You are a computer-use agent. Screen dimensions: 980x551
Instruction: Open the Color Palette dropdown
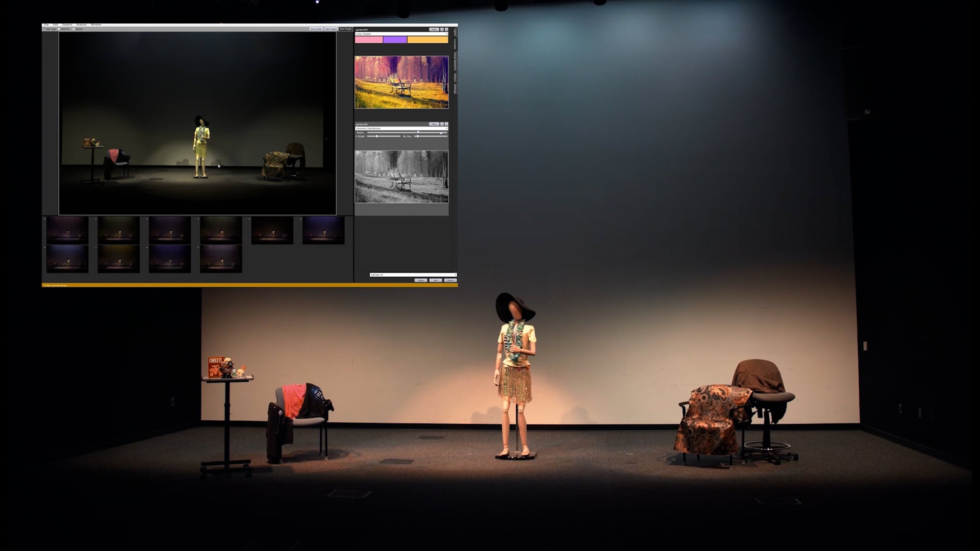pyautogui.click(x=401, y=34)
